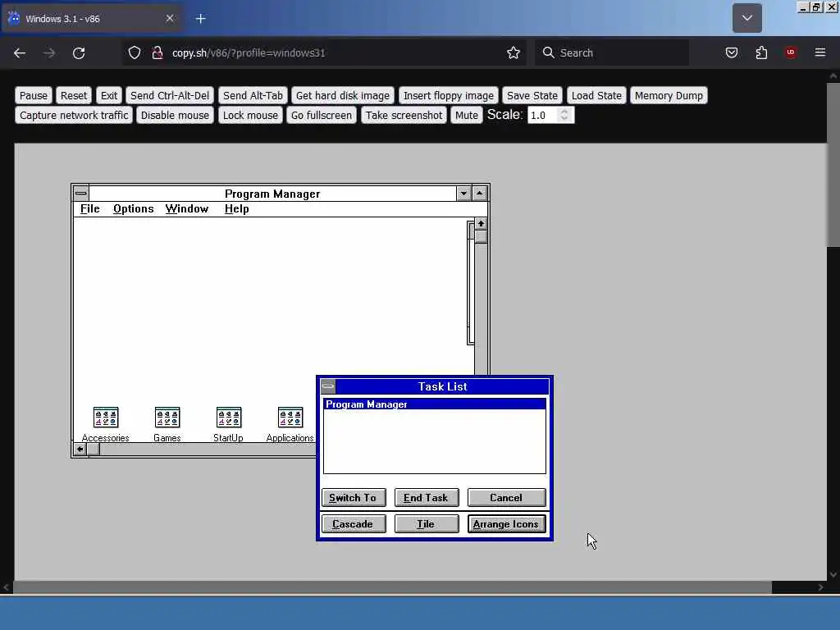
Task: Click the Exit emulator button
Action: [109, 95]
